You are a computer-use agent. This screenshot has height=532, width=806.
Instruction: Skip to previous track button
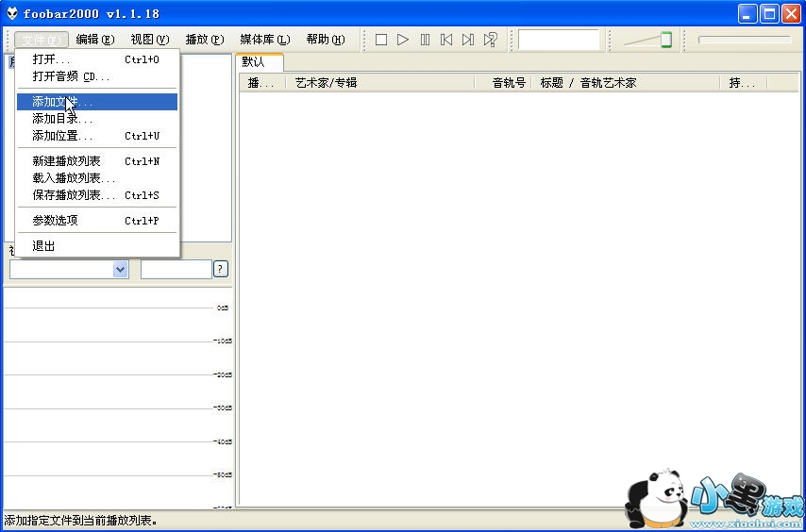[446, 40]
